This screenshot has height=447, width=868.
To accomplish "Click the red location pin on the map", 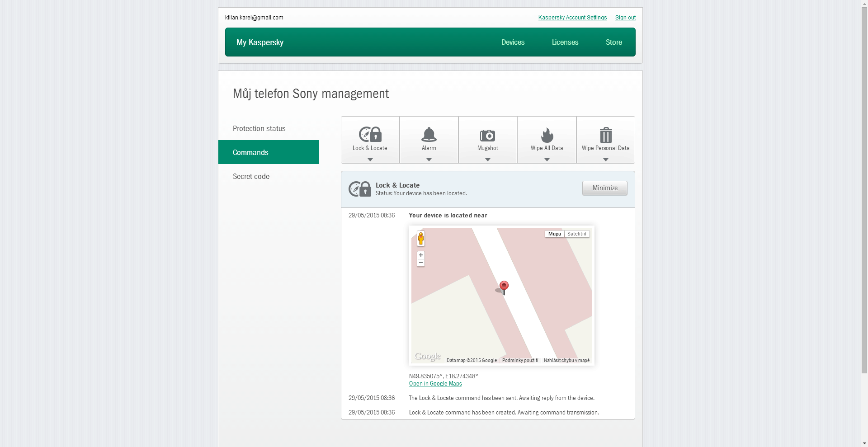I will tap(504, 287).
